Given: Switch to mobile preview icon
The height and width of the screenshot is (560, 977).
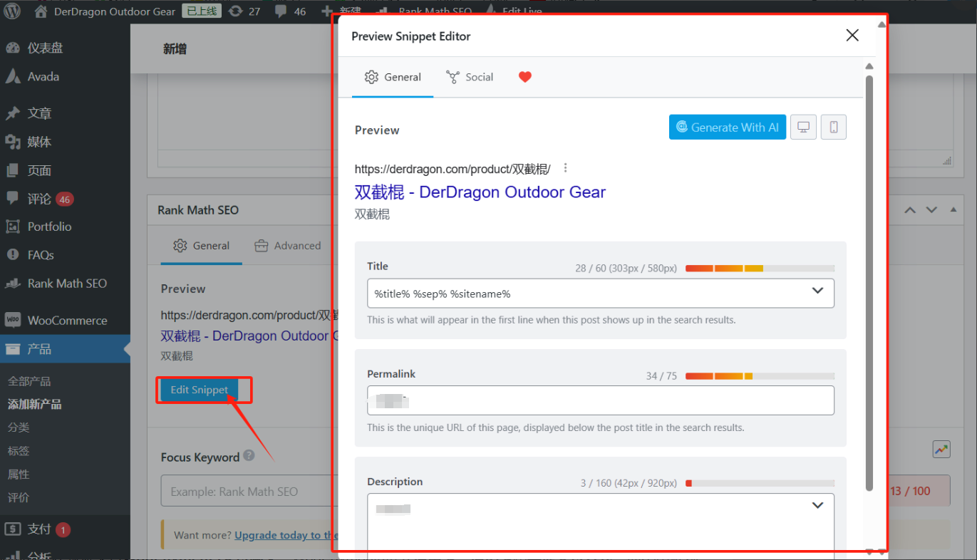Looking at the screenshot, I should coord(833,128).
